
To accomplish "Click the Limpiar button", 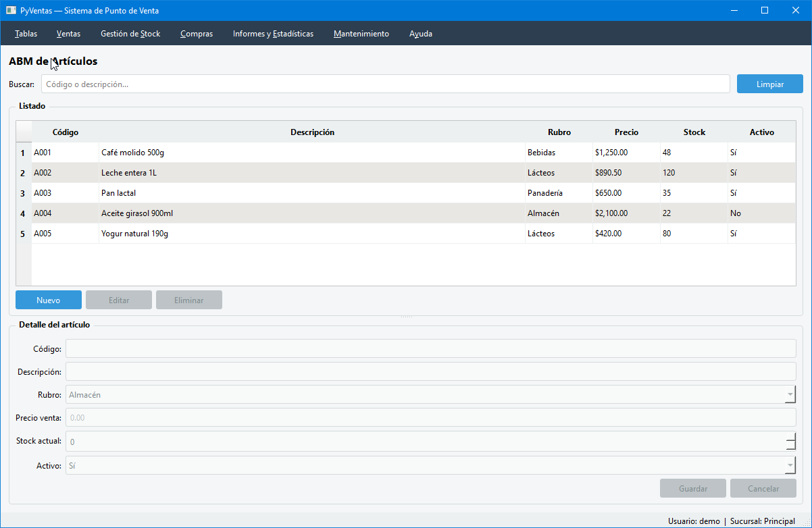I will click(770, 84).
